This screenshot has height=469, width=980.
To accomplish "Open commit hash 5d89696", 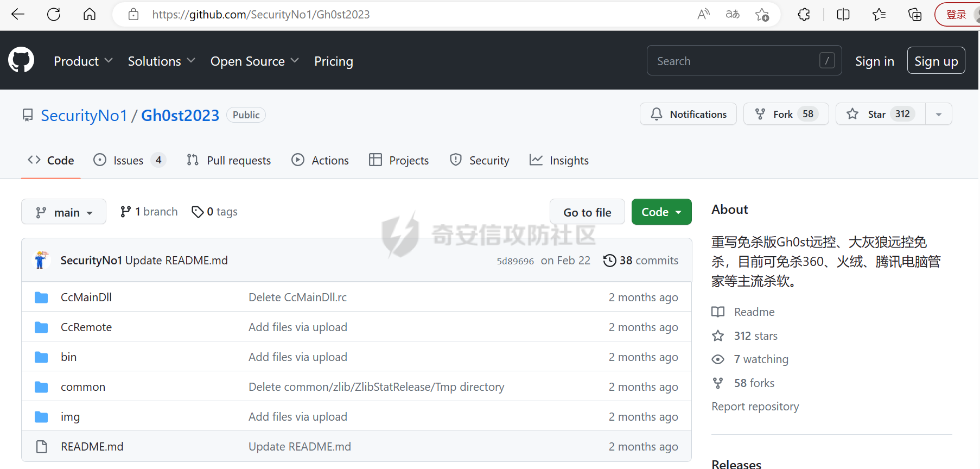I will [x=516, y=261].
